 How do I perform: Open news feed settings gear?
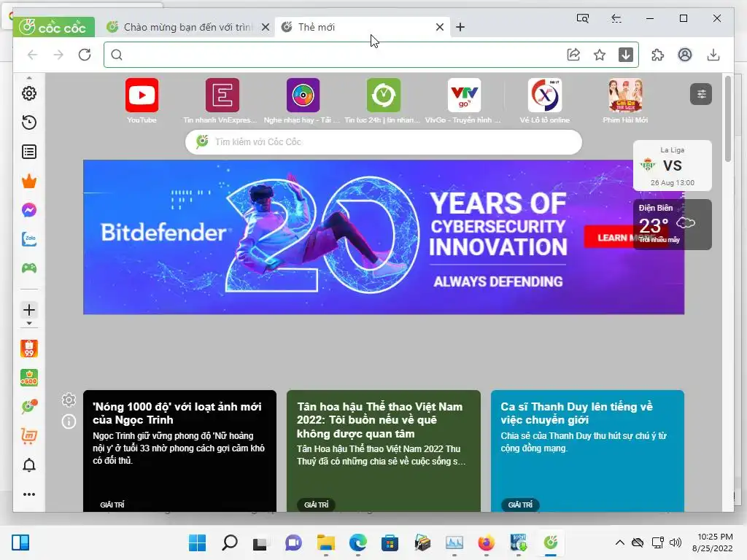click(69, 400)
